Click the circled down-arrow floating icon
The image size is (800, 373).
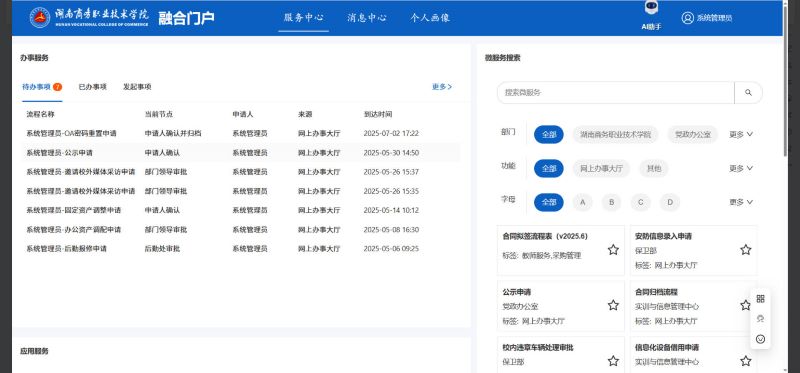coord(761,339)
